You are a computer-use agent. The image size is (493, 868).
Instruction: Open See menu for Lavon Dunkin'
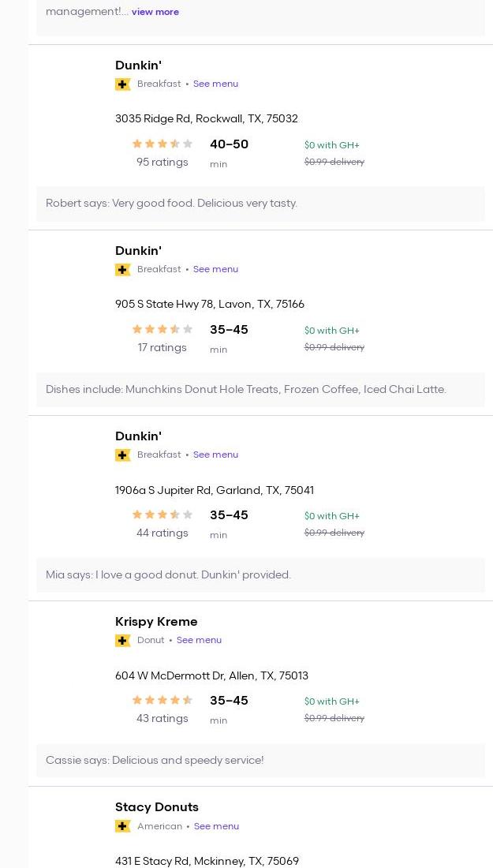tap(215, 269)
